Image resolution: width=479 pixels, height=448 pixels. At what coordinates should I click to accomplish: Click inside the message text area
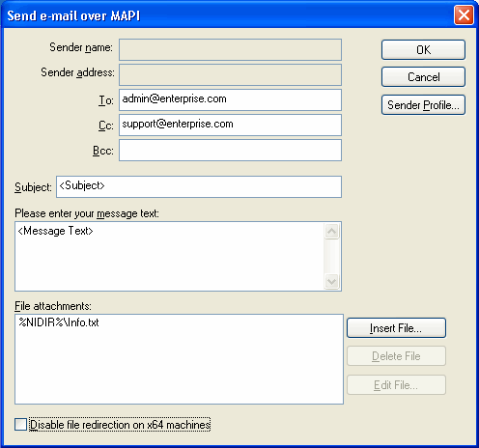tap(170, 256)
